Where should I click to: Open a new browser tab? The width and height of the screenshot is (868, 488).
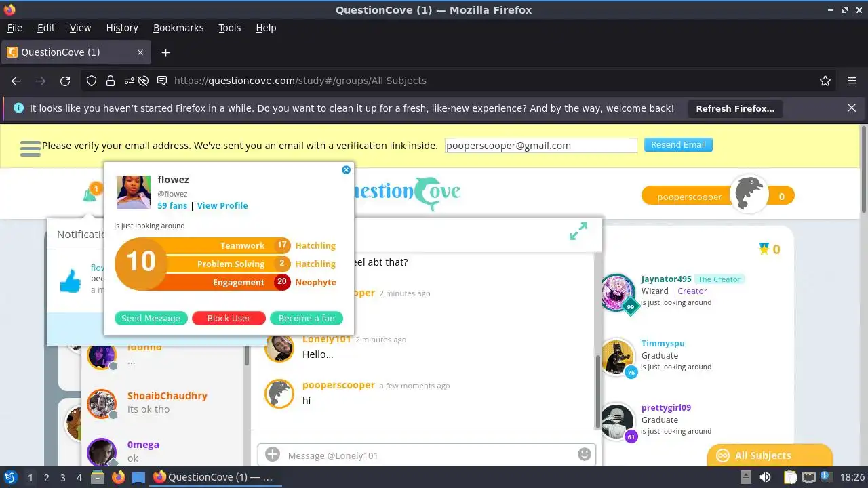[165, 52]
